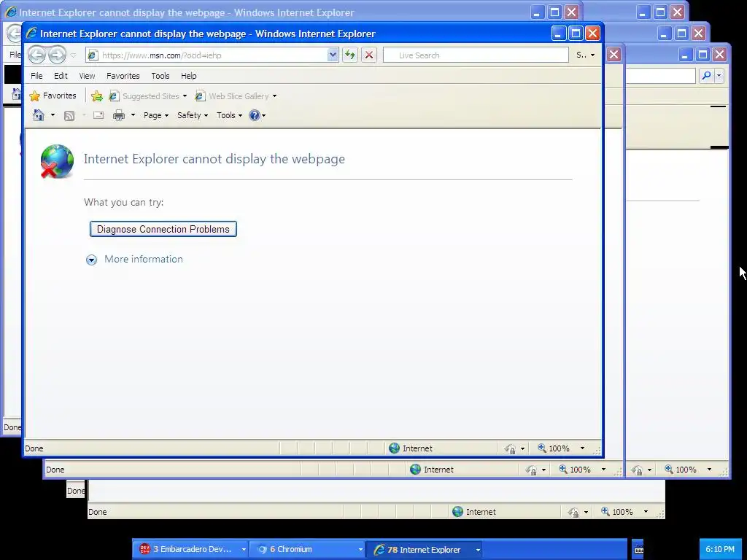The height and width of the screenshot is (560, 747).
Task: Open the Home button dropdown arrow
Action: 53,115
